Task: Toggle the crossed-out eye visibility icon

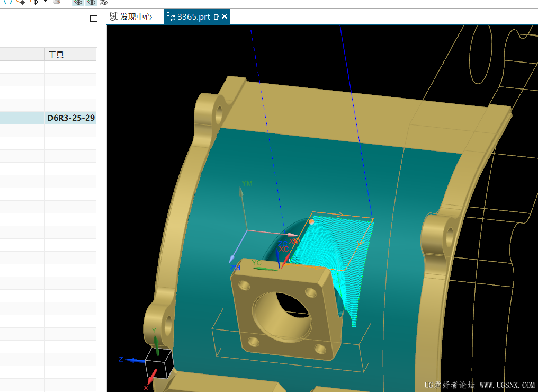Action: 104,3
